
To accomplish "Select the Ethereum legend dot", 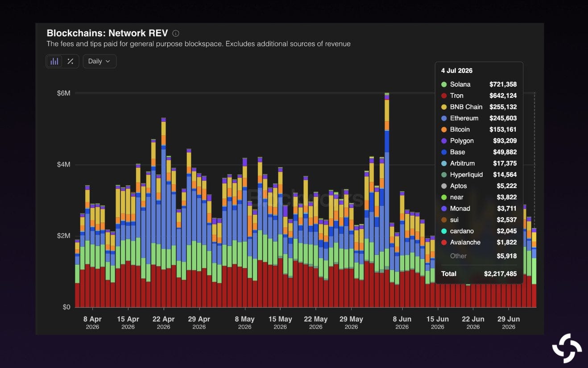I will click(444, 118).
